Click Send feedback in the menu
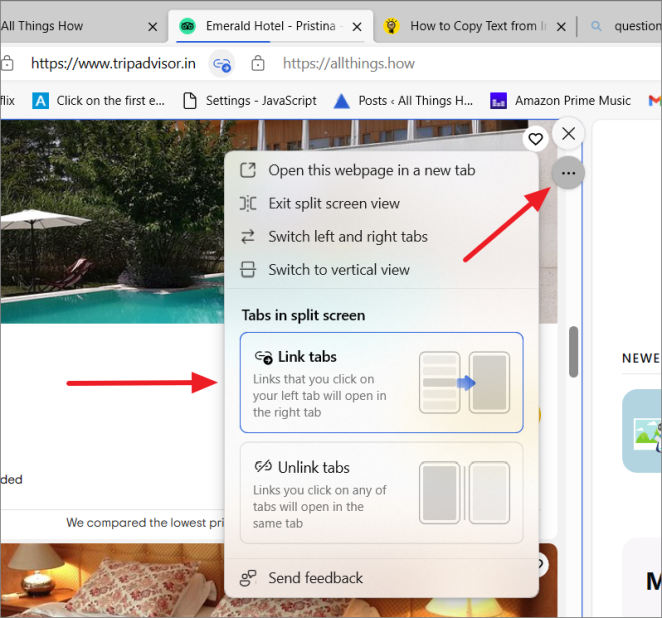 (x=315, y=578)
